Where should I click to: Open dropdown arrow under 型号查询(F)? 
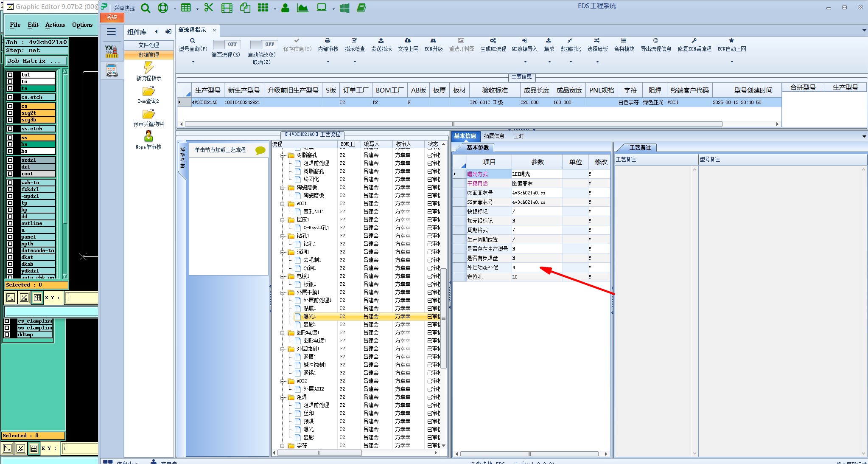click(x=193, y=62)
